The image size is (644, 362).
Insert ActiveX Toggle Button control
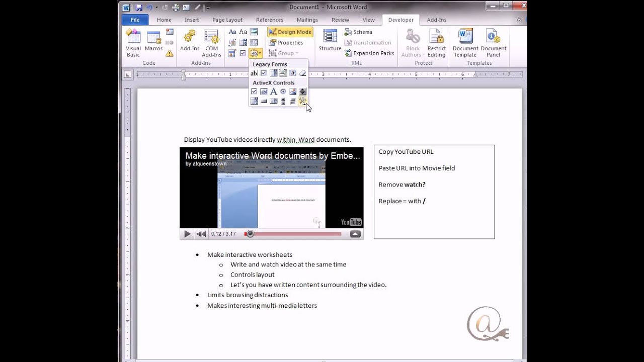click(x=293, y=101)
